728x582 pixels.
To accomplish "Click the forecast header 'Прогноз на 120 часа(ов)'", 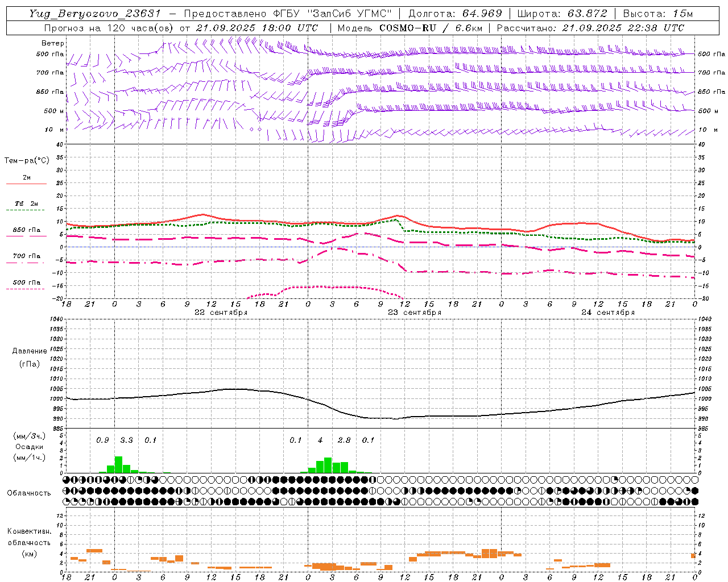I will pos(109,28).
